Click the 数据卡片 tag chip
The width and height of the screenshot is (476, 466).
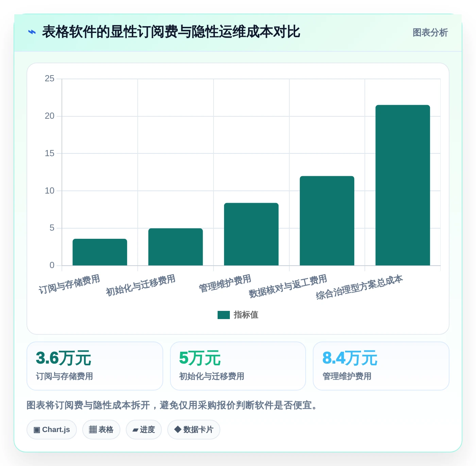point(194,430)
